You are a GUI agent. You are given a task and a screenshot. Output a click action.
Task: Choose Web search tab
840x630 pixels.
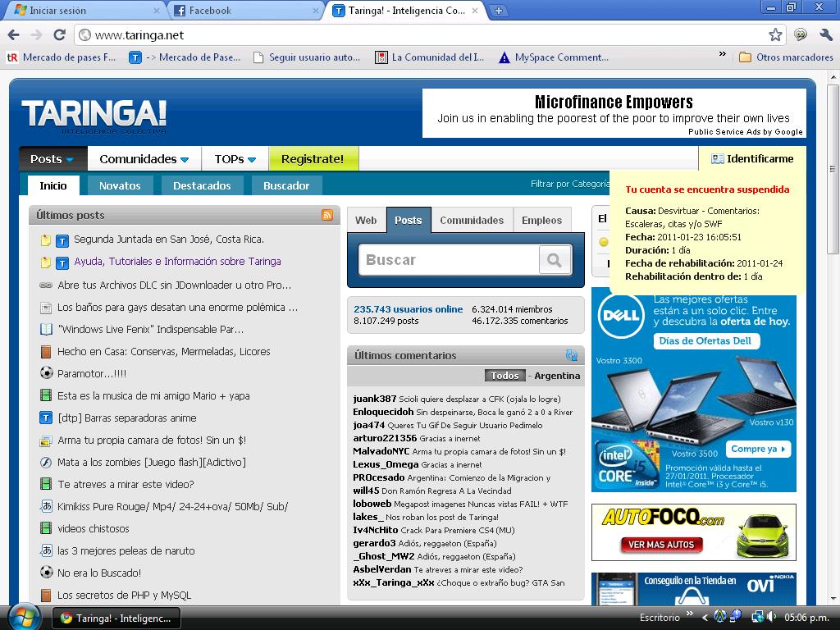(366, 220)
